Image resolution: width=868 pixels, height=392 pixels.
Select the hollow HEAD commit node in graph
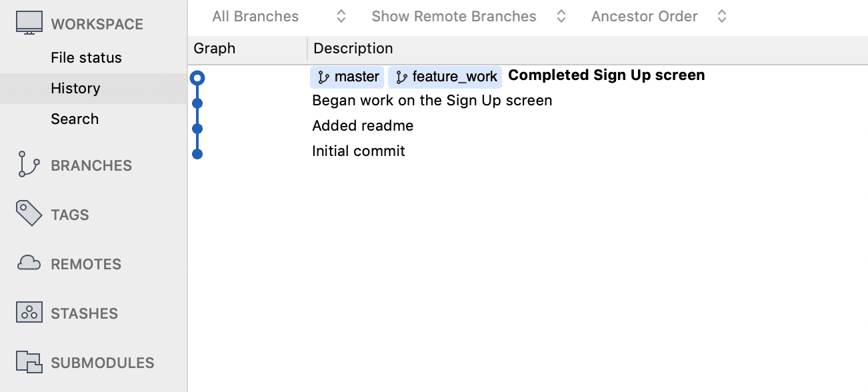tap(197, 78)
